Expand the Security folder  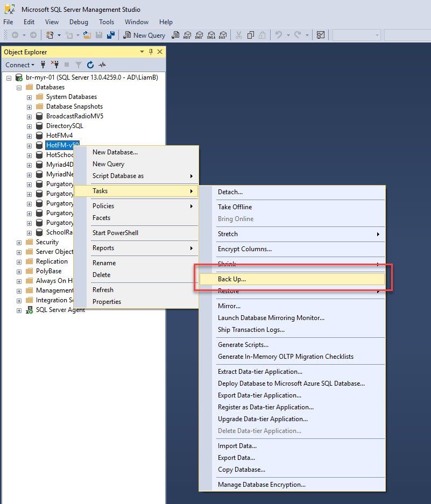click(19, 243)
